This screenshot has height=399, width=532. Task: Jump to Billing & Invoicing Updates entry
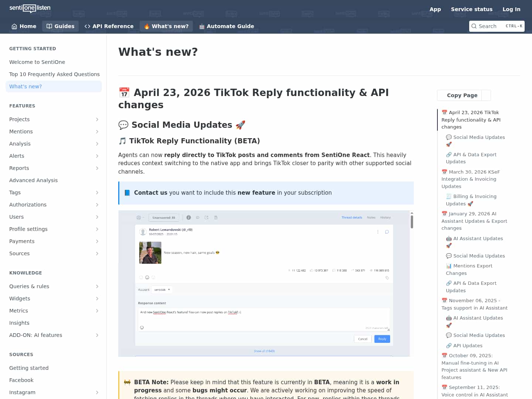click(x=471, y=200)
